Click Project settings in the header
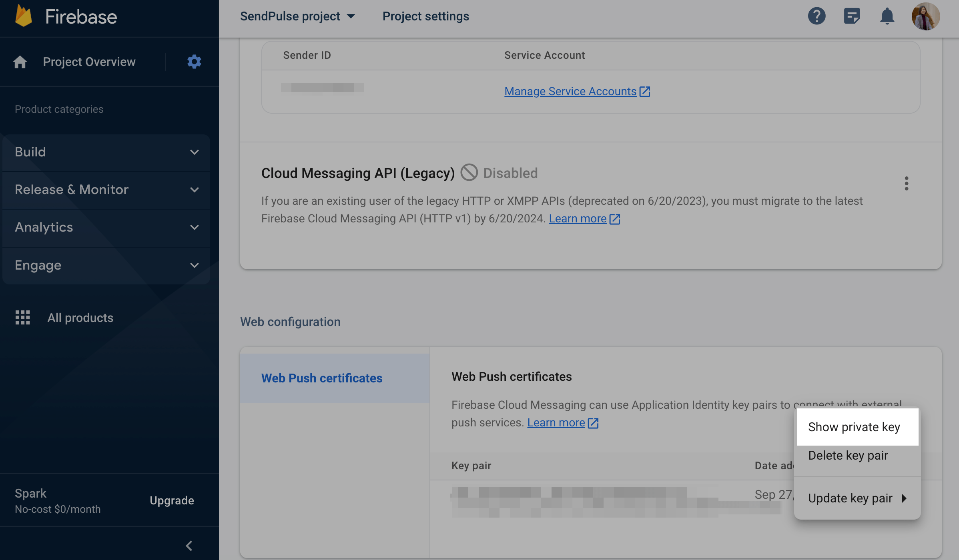The width and height of the screenshot is (959, 560). point(426,16)
